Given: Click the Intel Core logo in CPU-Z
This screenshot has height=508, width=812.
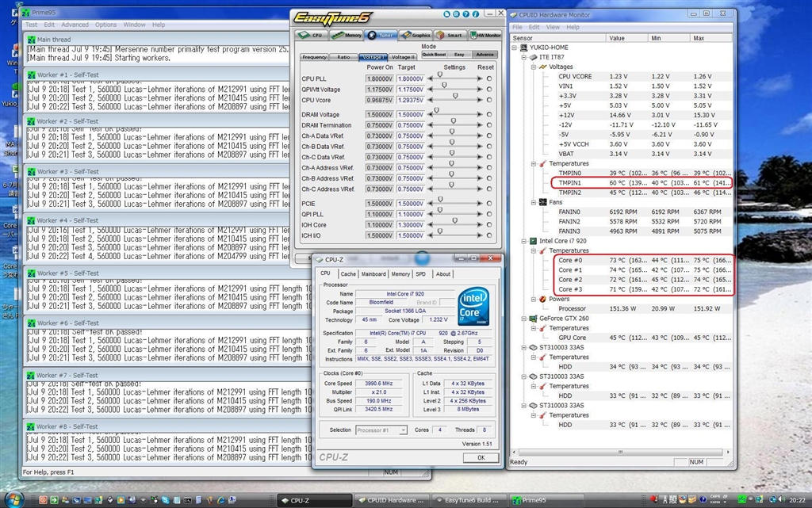Looking at the screenshot, I should 473,307.
